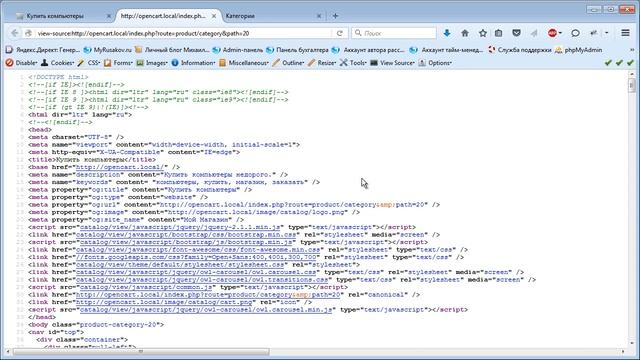
Task: Open the Options dropdown menu
Action: pos(435,63)
